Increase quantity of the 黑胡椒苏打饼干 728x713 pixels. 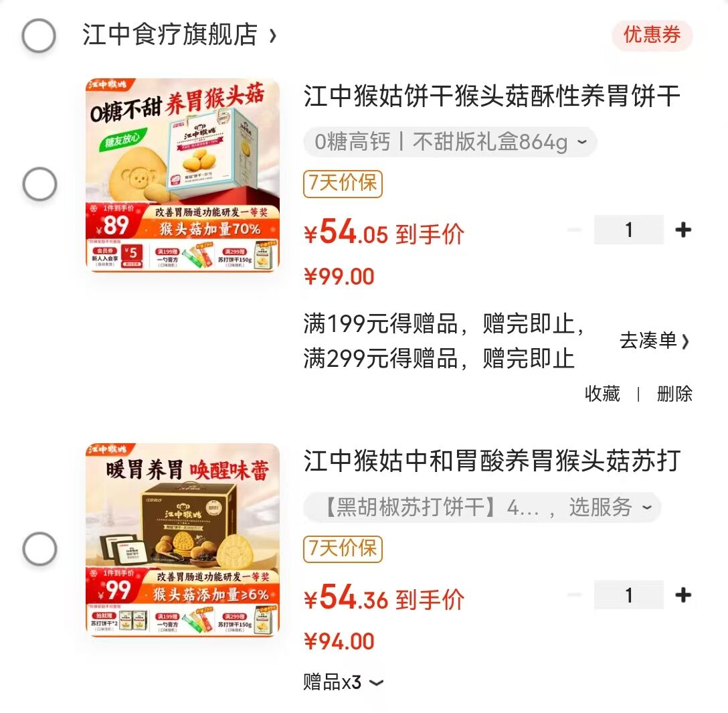click(682, 595)
